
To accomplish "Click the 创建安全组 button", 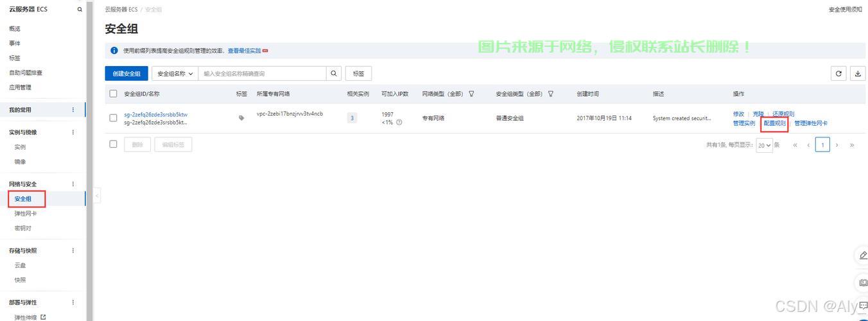I will tap(126, 73).
